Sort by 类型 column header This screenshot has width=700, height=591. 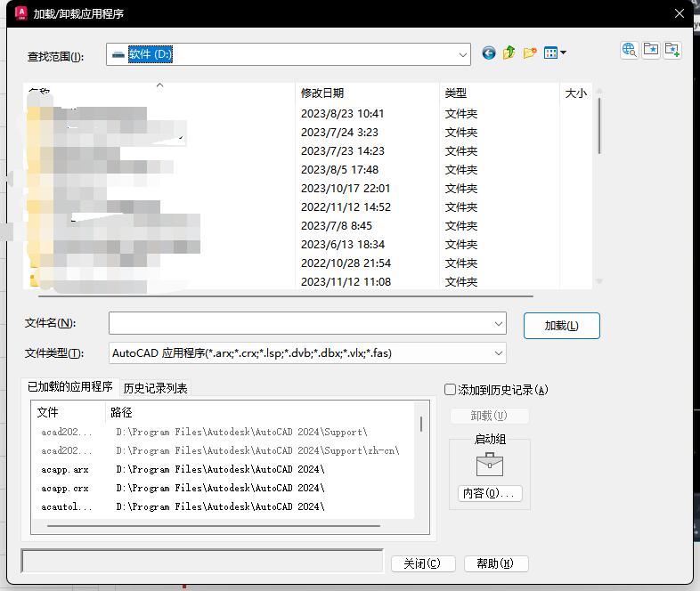coord(499,93)
